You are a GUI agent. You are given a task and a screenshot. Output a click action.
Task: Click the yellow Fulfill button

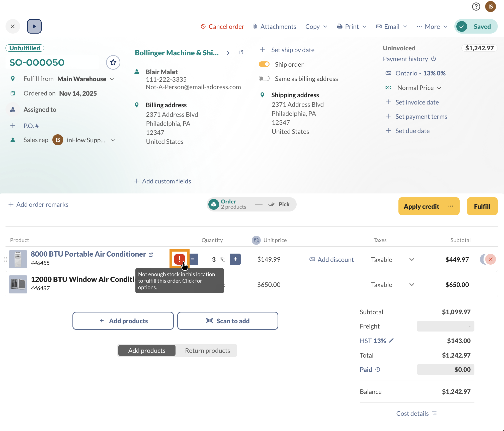[482, 206]
